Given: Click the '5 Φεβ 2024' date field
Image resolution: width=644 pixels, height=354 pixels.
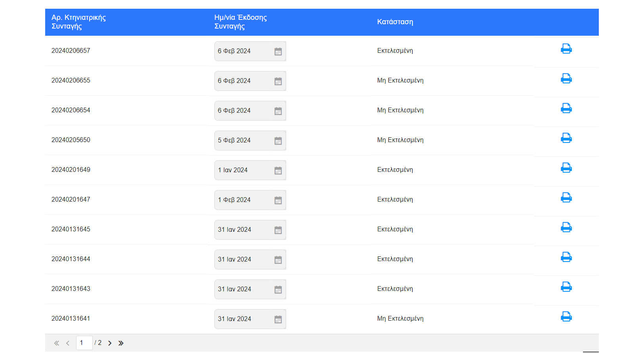Looking at the screenshot, I should pos(250,140).
